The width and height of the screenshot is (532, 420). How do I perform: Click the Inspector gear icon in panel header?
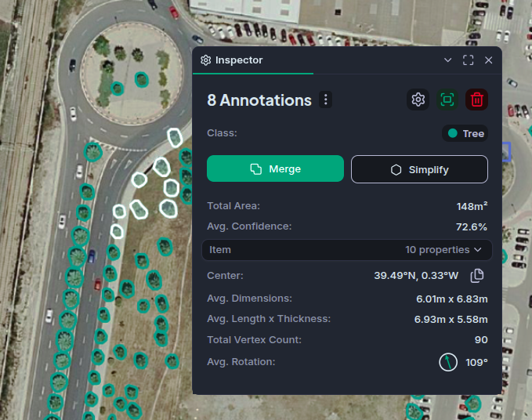(x=205, y=60)
